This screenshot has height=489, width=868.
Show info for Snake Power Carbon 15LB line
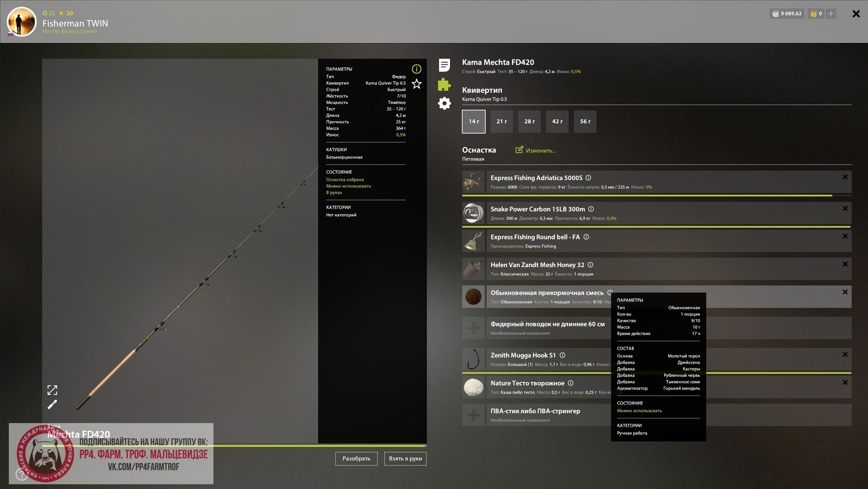coord(591,209)
